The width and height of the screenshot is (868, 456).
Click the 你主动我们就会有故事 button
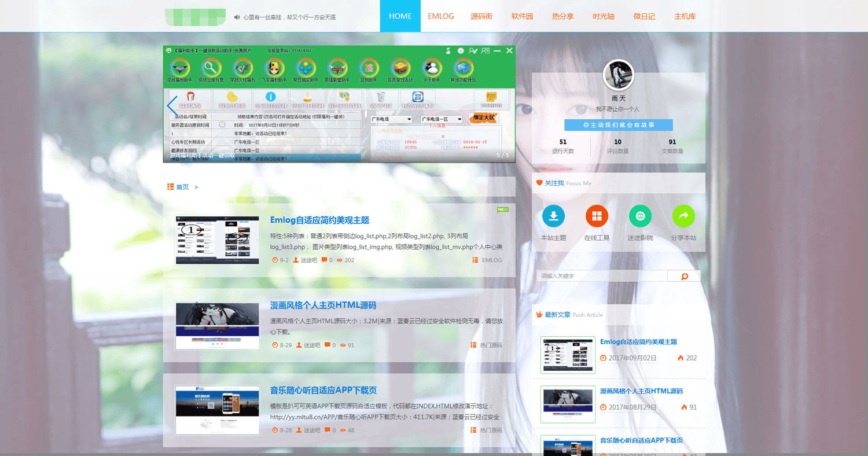coord(618,125)
